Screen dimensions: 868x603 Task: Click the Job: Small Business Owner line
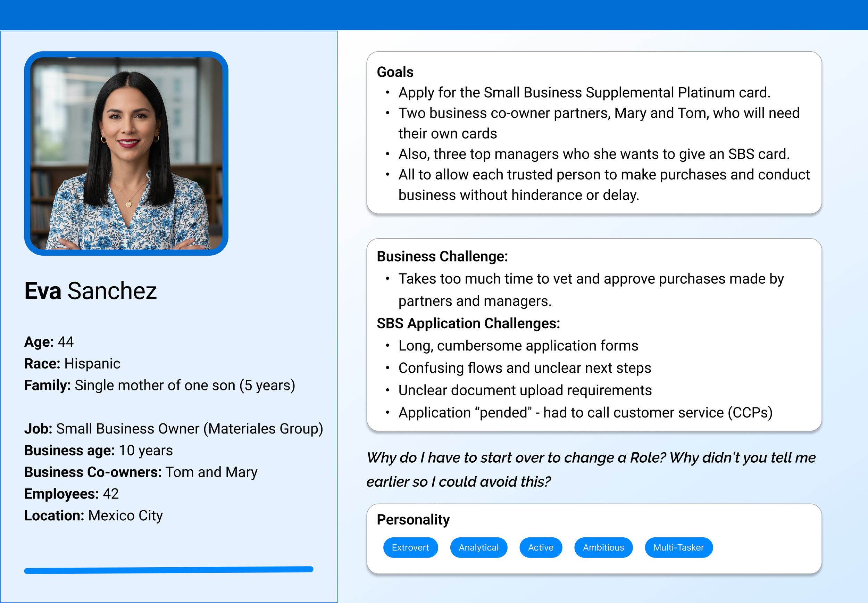[x=173, y=428]
